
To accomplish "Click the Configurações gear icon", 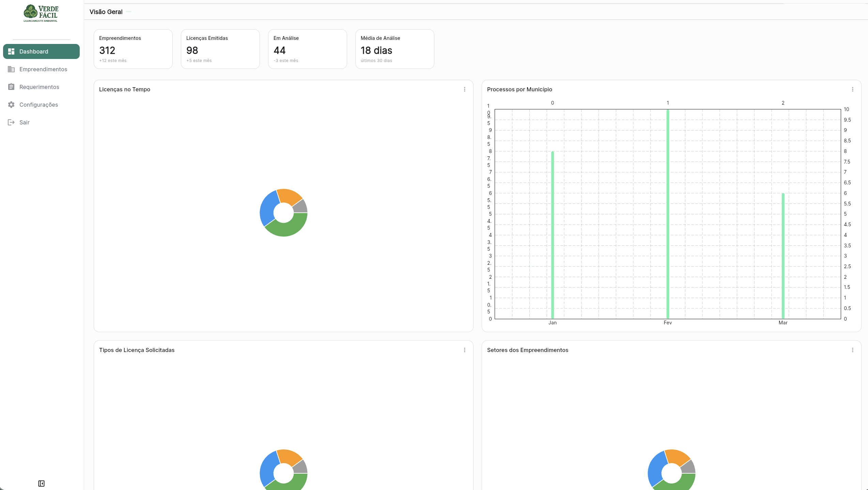I will (x=11, y=105).
